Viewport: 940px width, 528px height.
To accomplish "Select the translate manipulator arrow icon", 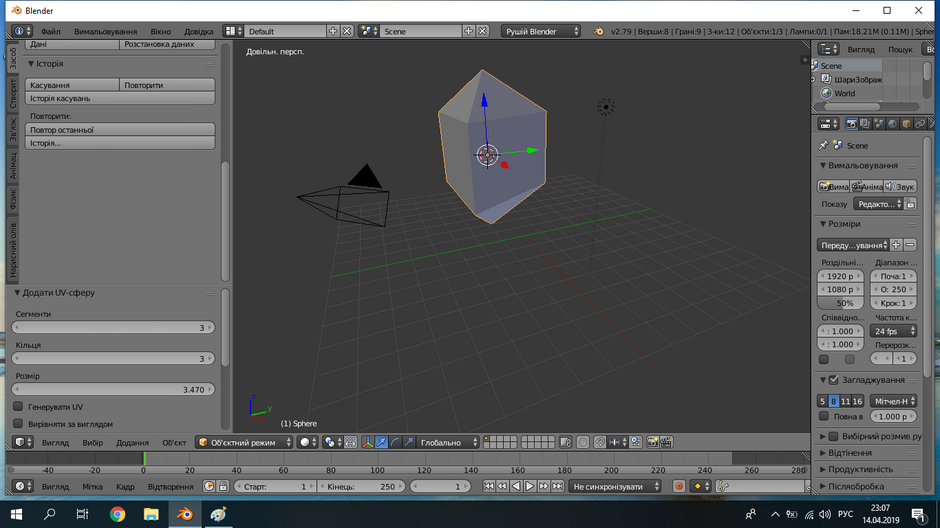I will pyautogui.click(x=381, y=442).
